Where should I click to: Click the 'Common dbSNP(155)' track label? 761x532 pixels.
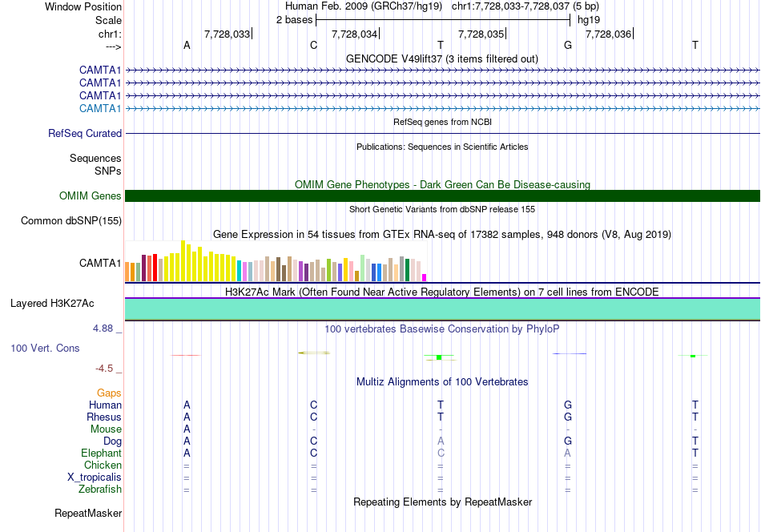70,221
